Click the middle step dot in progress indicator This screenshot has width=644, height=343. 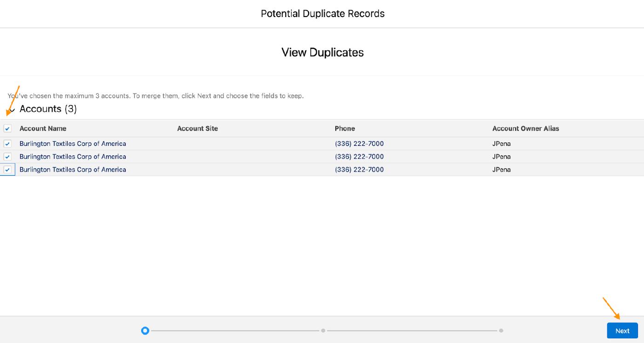(x=323, y=331)
